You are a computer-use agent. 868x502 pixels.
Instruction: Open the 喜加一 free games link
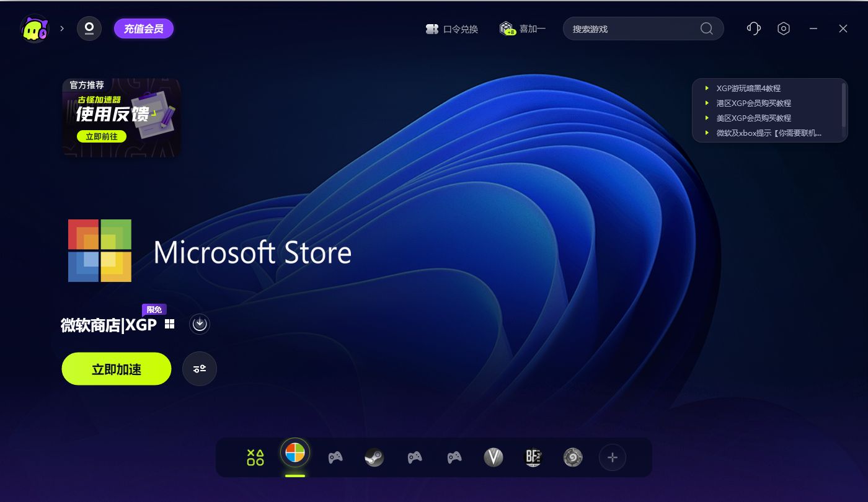pyautogui.click(x=523, y=29)
